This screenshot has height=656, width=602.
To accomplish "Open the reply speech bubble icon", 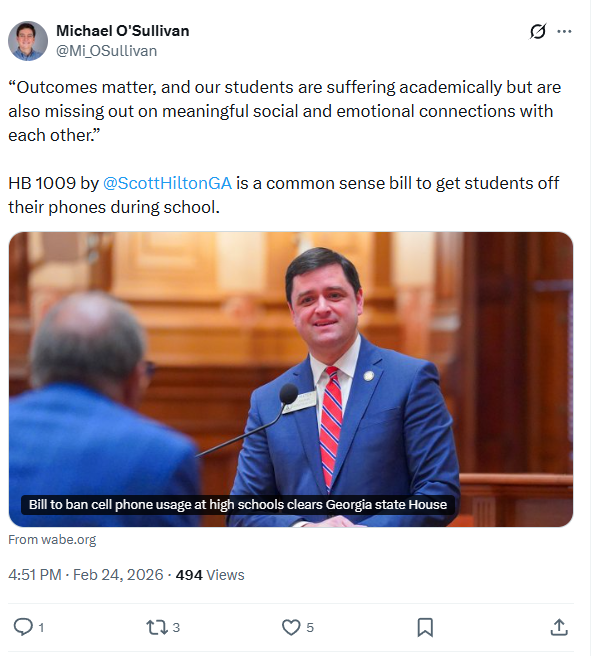I will coord(22,627).
